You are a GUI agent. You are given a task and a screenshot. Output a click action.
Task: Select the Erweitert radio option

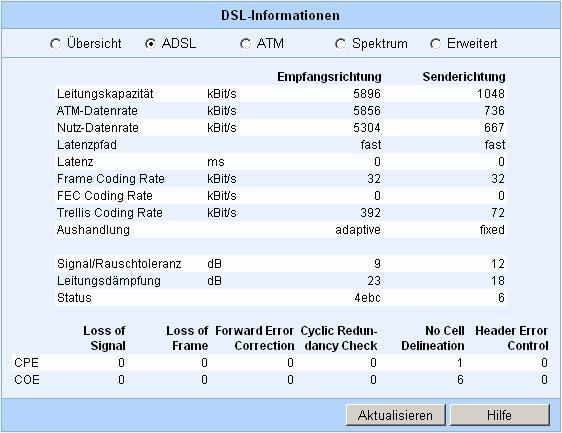(435, 44)
